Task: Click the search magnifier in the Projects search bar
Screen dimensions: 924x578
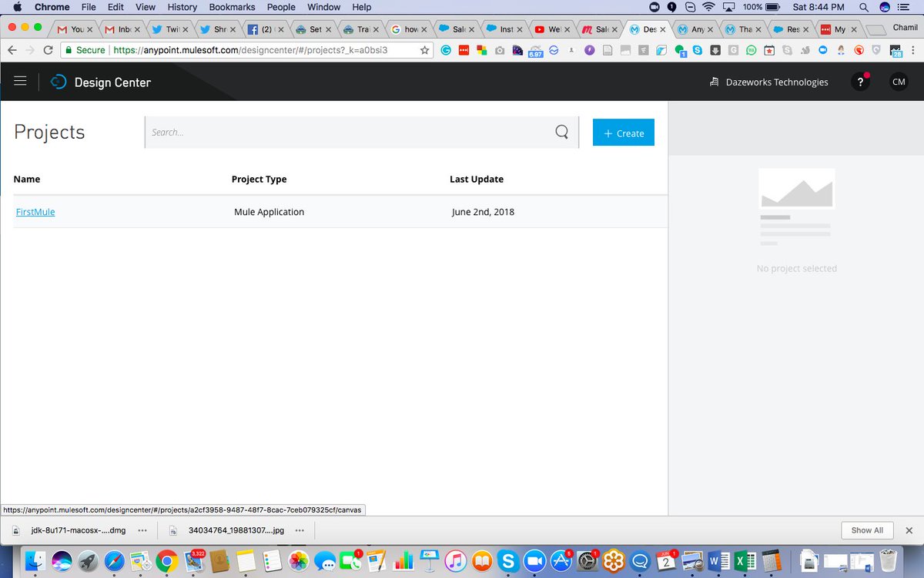Action: coord(561,132)
